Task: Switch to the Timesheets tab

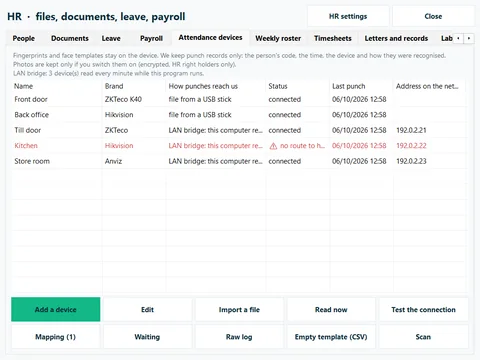Action: click(333, 38)
